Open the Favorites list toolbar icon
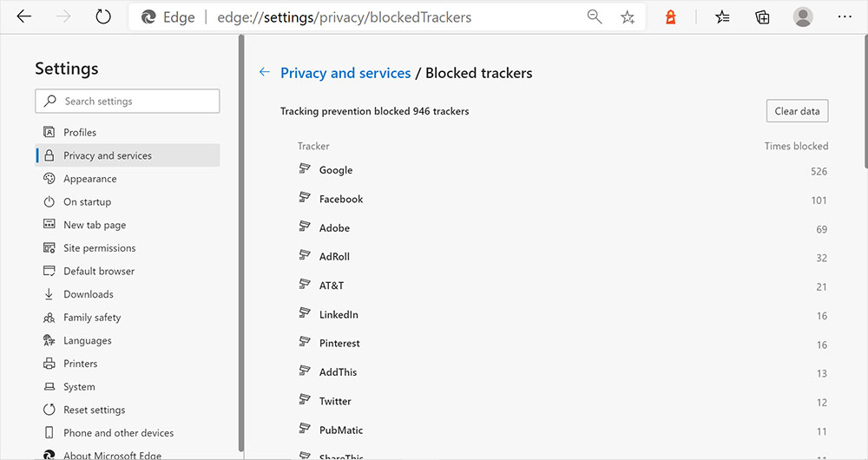The width and height of the screenshot is (868, 460). (x=722, y=17)
